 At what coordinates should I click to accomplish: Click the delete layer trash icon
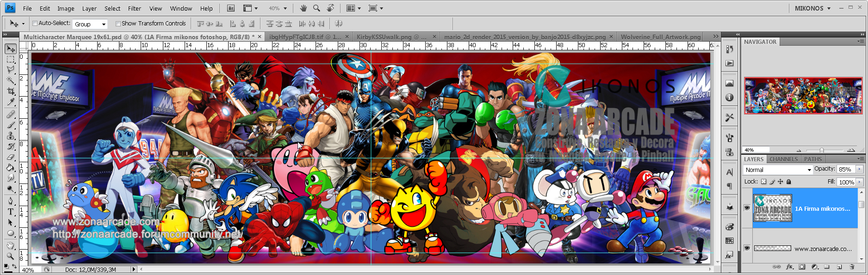(851, 267)
